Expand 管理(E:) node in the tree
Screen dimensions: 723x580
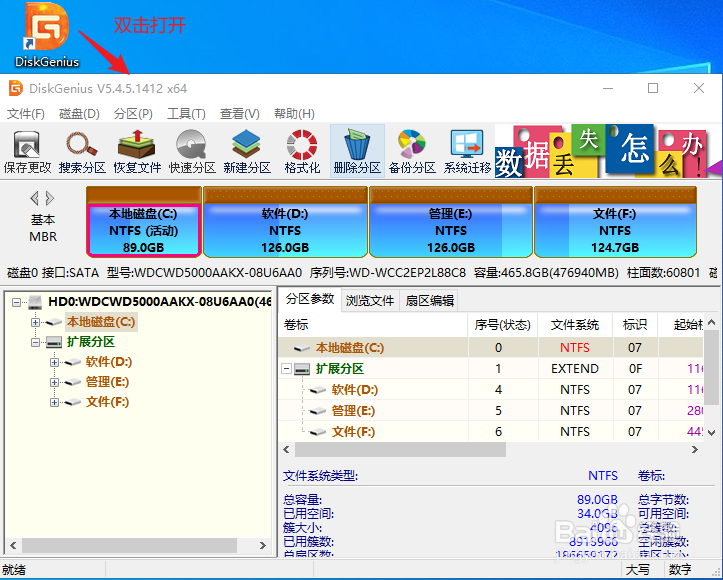pos(54,382)
